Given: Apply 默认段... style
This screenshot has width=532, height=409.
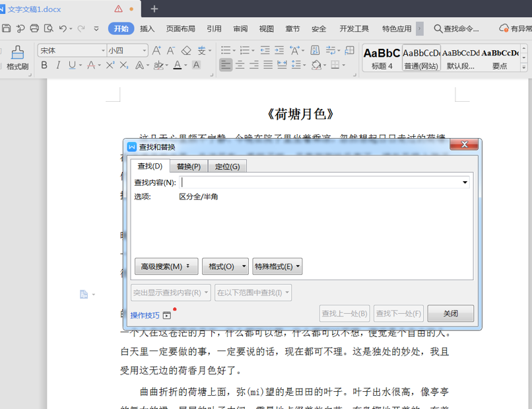Looking at the screenshot, I should (x=461, y=57).
